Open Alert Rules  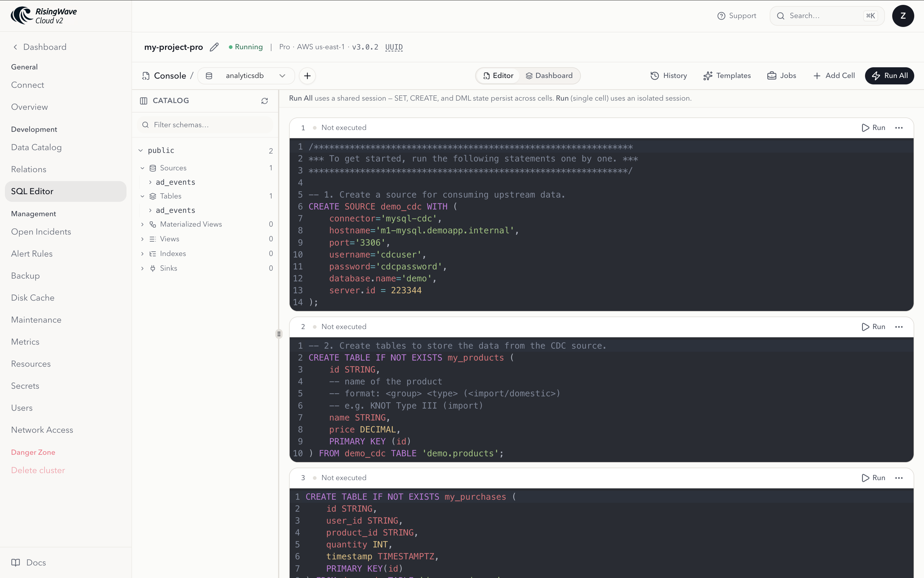point(32,254)
